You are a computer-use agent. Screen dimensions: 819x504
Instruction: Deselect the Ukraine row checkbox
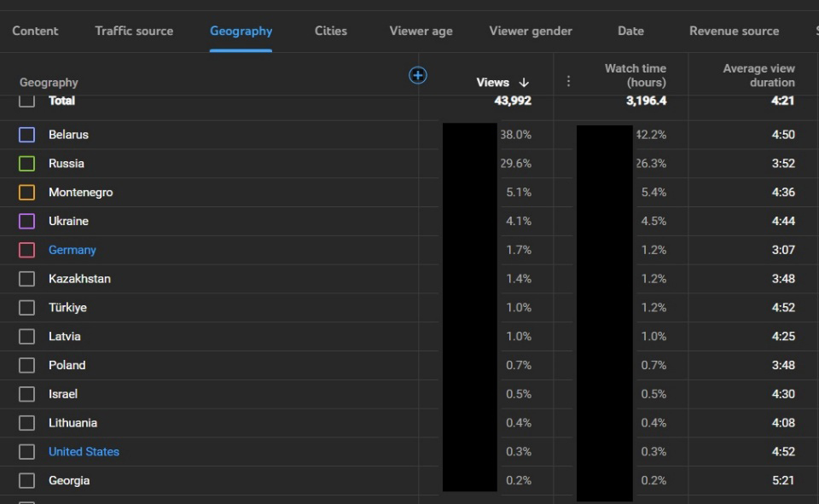[x=27, y=222]
